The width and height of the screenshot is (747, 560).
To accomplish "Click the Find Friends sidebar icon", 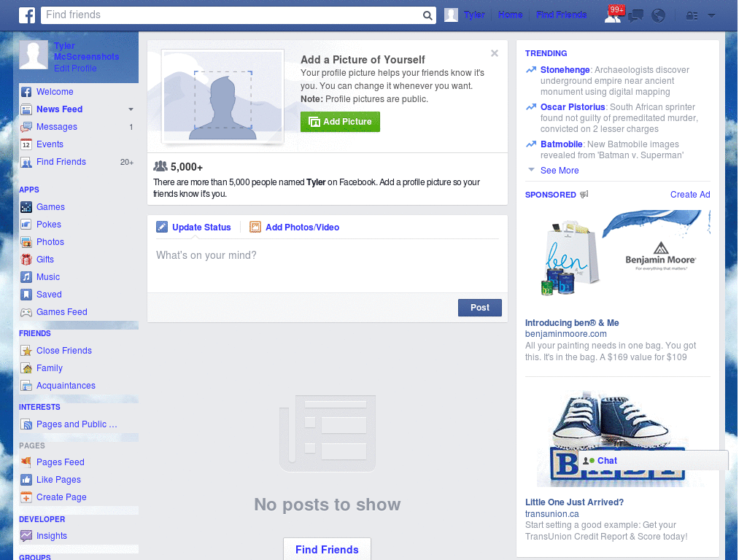I will [x=26, y=163].
